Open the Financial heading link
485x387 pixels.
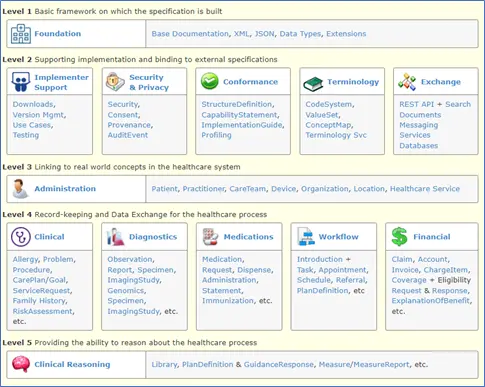pyautogui.click(x=432, y=237)
